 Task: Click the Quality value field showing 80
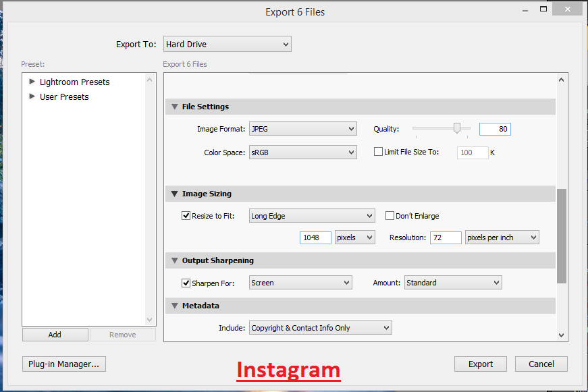495,130
